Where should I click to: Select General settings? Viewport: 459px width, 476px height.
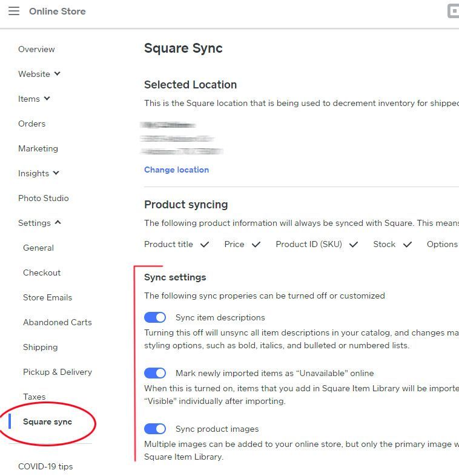tap(38, 248)
